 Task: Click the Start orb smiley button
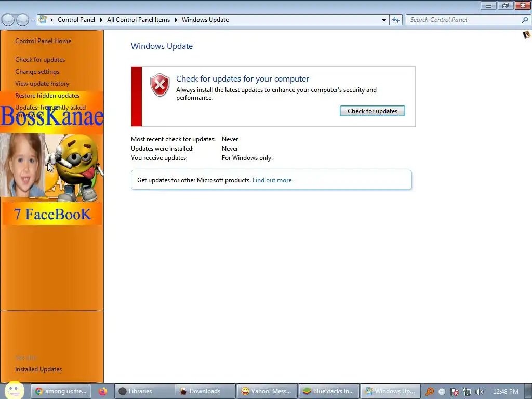click(15, 391)
